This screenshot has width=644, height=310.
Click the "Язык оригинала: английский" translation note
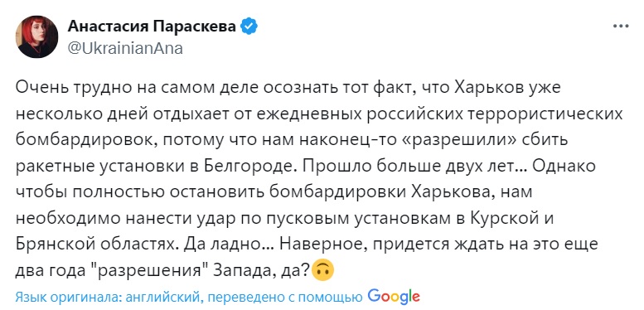(x=108, y=297)
